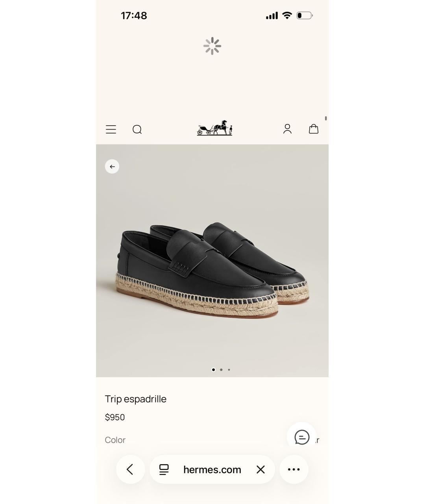Open the hamburger navigation menu

click(111, 130)
